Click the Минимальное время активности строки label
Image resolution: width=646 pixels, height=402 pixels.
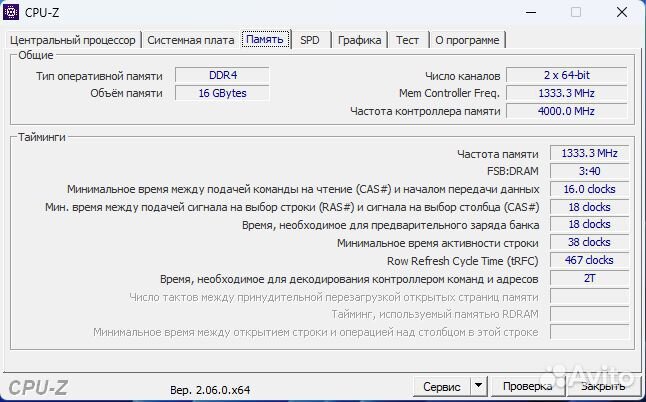[x=438, y=243]
